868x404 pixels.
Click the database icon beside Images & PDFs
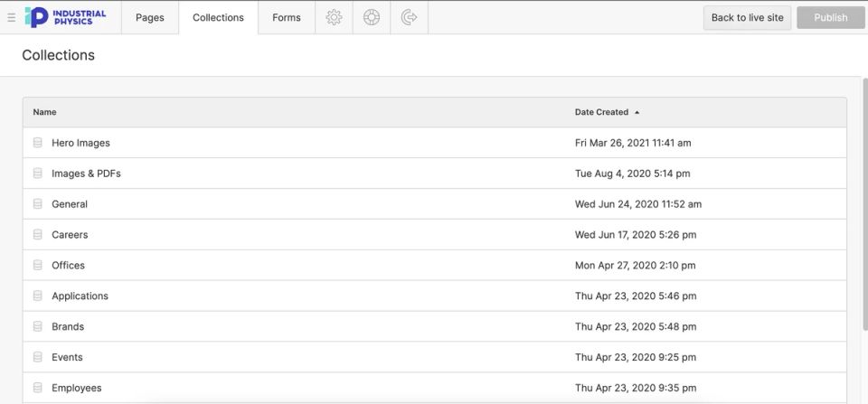click(x=38, y=174)
